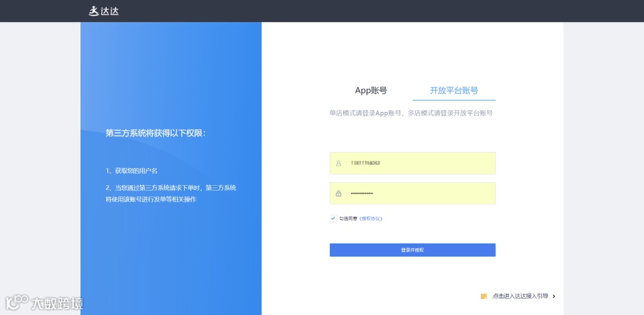The height and width of the screenshot is (315, 644).
Task: Toggle the 勾选同意 agreement checkbox
Action: click(333, 219)
